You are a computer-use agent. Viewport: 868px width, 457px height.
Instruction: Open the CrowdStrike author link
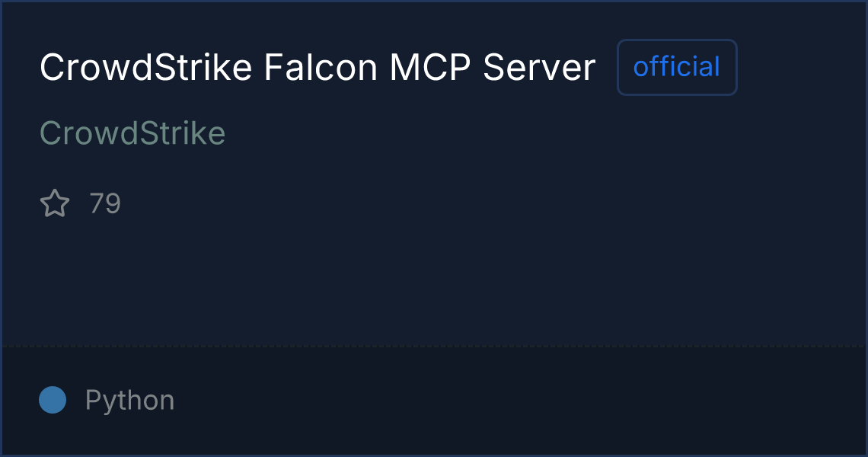132,133
